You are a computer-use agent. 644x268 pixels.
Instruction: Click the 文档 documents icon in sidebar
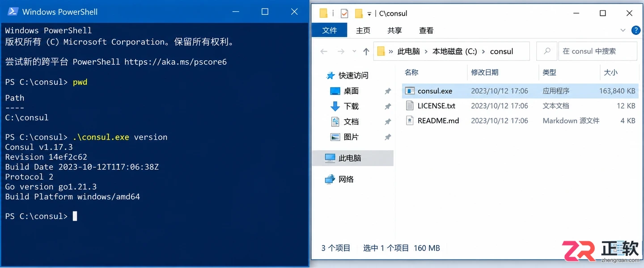[x=335, y=121]
